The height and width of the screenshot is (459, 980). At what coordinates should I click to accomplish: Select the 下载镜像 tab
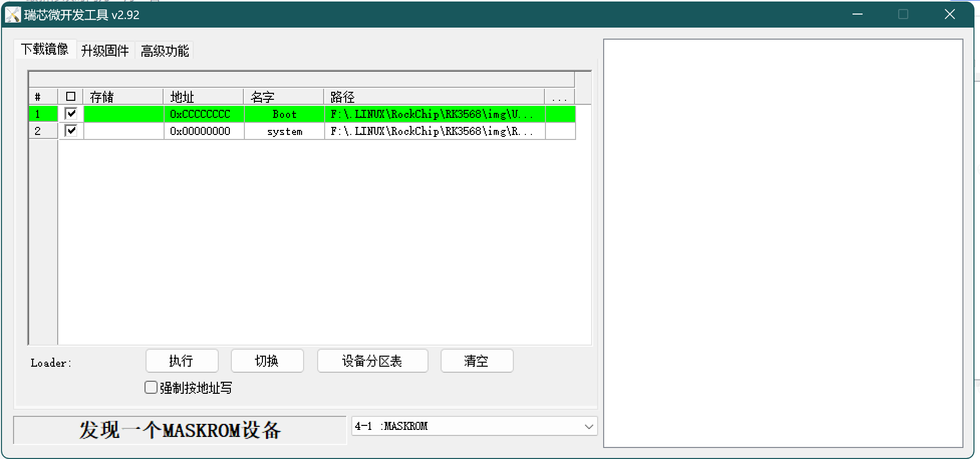pyautogui.click(x=45, y=49)
